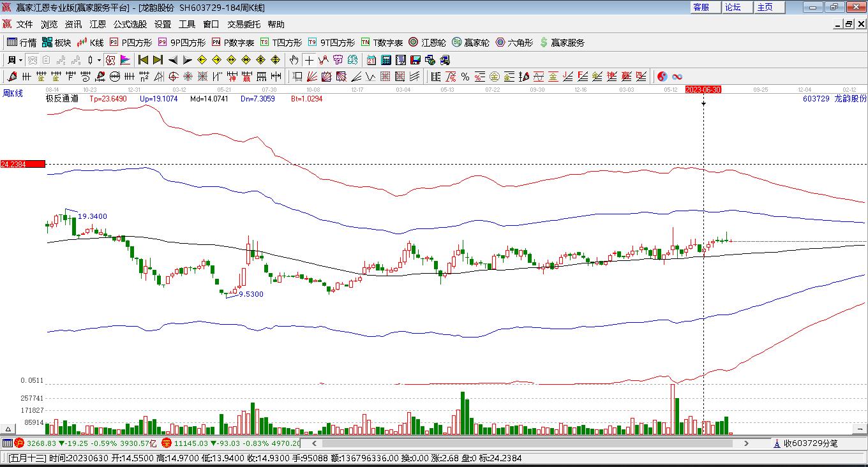The height and width of the screenshot is (467, 868).
Task: Click the blue infinity loop icon
Action: click(x=677, y=77)
